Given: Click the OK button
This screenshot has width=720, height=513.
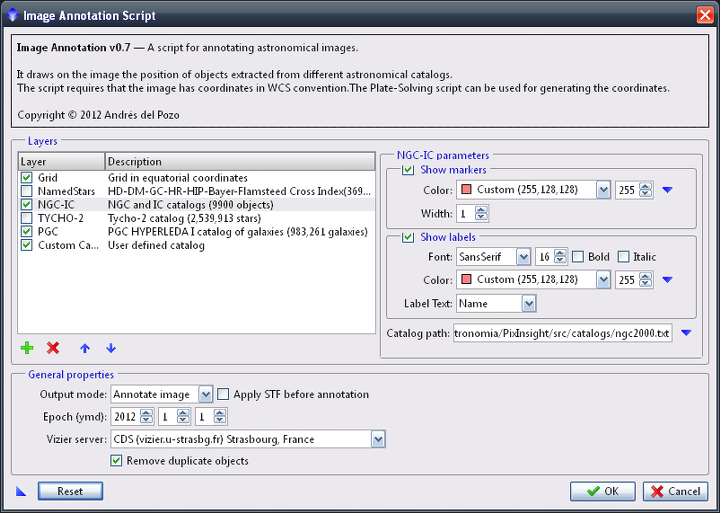Looking at the screenshot, I should coord(603,491).
